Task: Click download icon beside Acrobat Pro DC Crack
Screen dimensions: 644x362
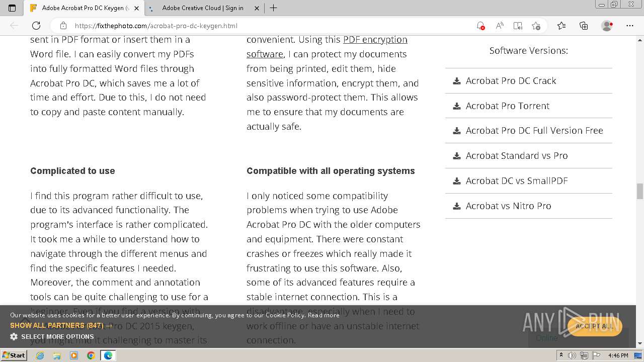Action: click(457, 80)
